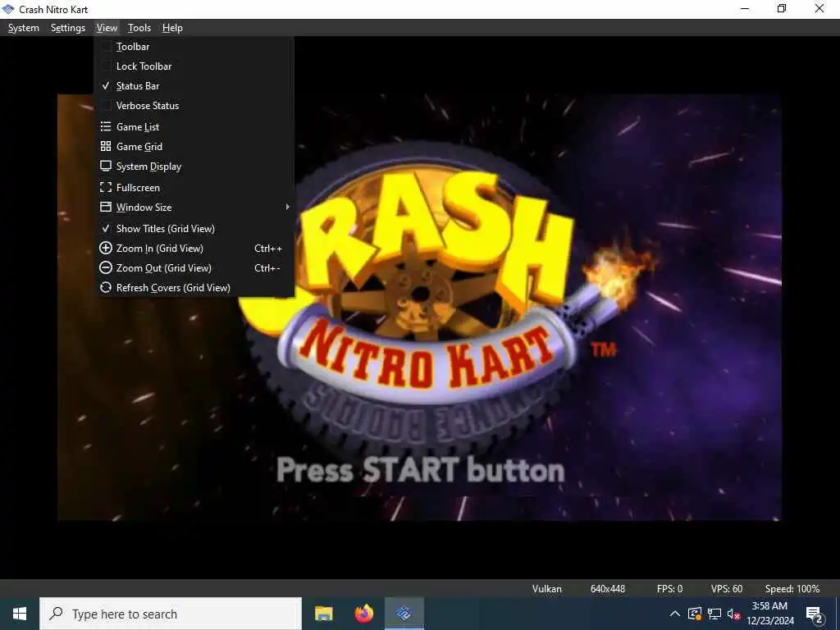
Task: Click the VPS: 60 status entry
Action: (x=727, y=589)
